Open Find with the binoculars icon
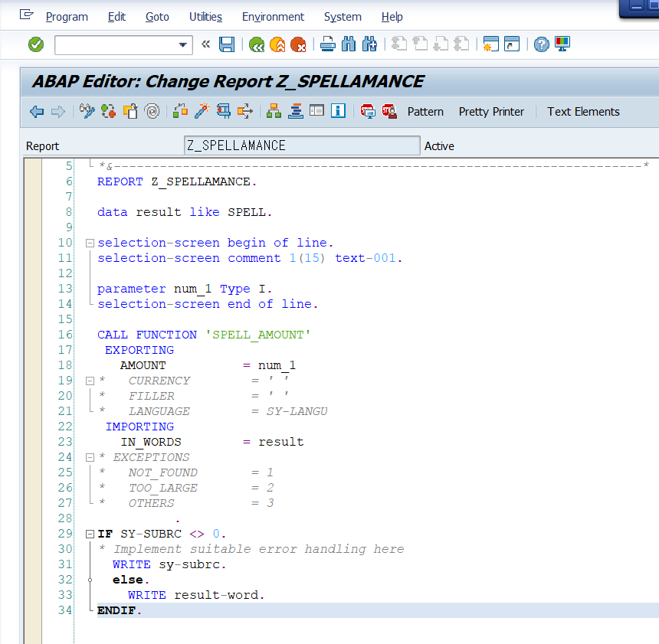Image resolution: width=659 pixels, height=644 pixels. 349,45
